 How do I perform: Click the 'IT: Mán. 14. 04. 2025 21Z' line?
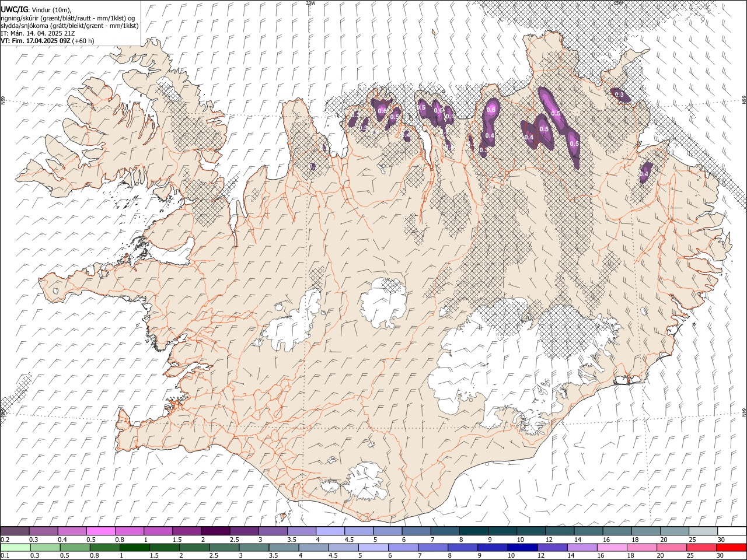38,33
